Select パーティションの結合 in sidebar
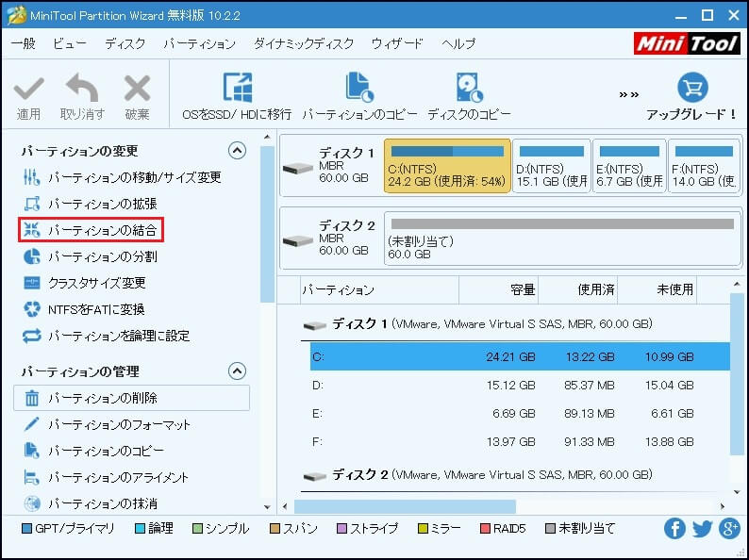 [102, 230]
